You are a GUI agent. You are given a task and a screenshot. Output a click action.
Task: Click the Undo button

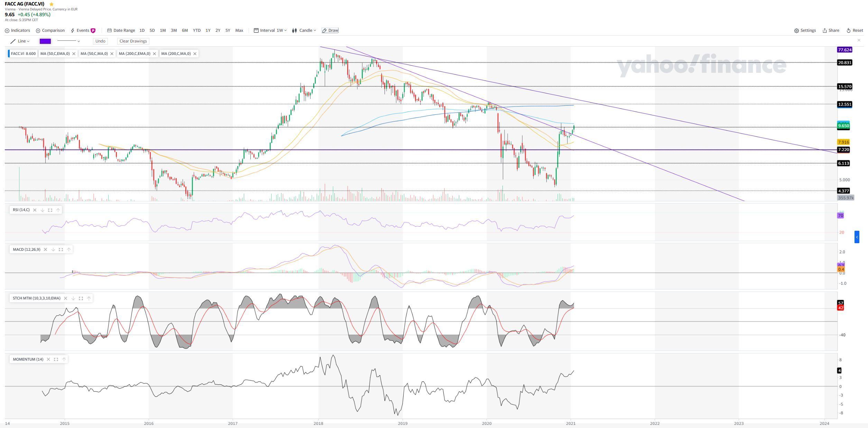pyautogui.click(x=100, y=41)
